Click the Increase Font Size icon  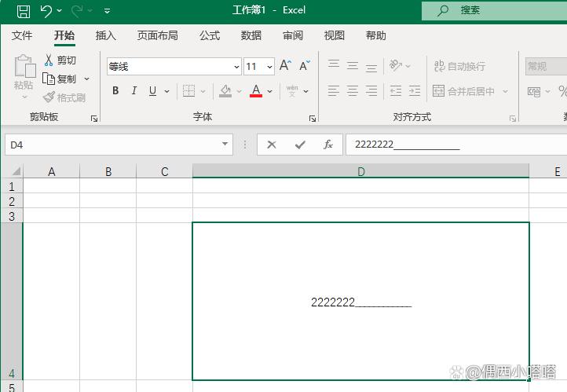coord(285,65)
